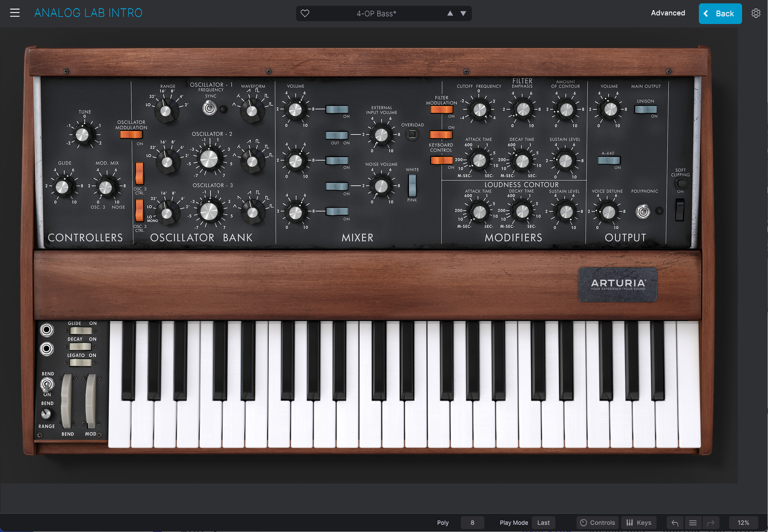Click Oscillator-2 Waveform knob
Screen dimensions: 768x532
pos(252,161)
